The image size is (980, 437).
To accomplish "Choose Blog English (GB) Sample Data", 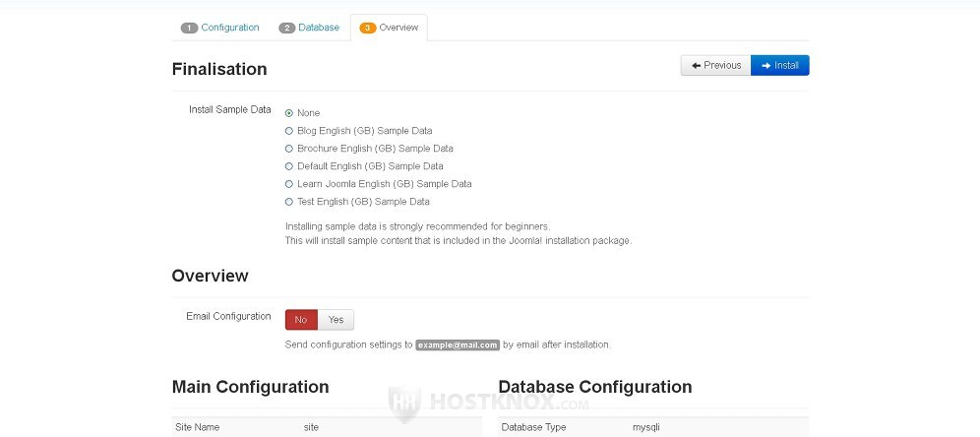I will click(x=289, y=131).
